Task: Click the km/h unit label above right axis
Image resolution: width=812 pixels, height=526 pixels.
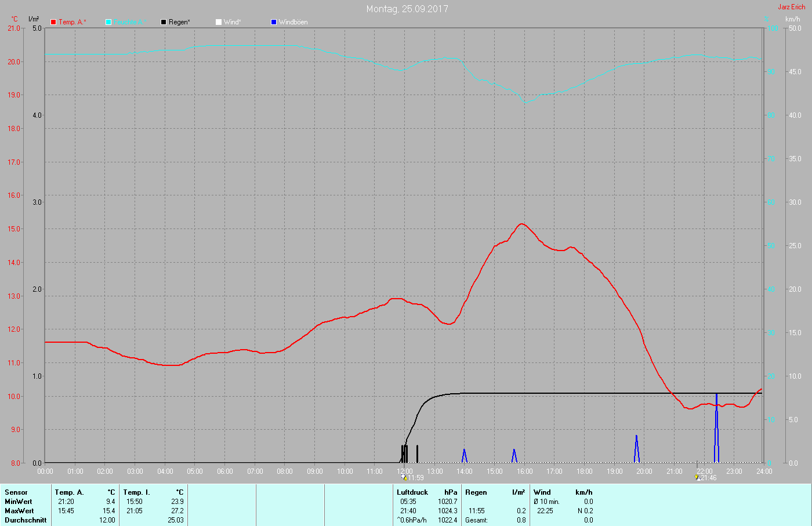Action: pyautogui.click(x=792, y=19)
